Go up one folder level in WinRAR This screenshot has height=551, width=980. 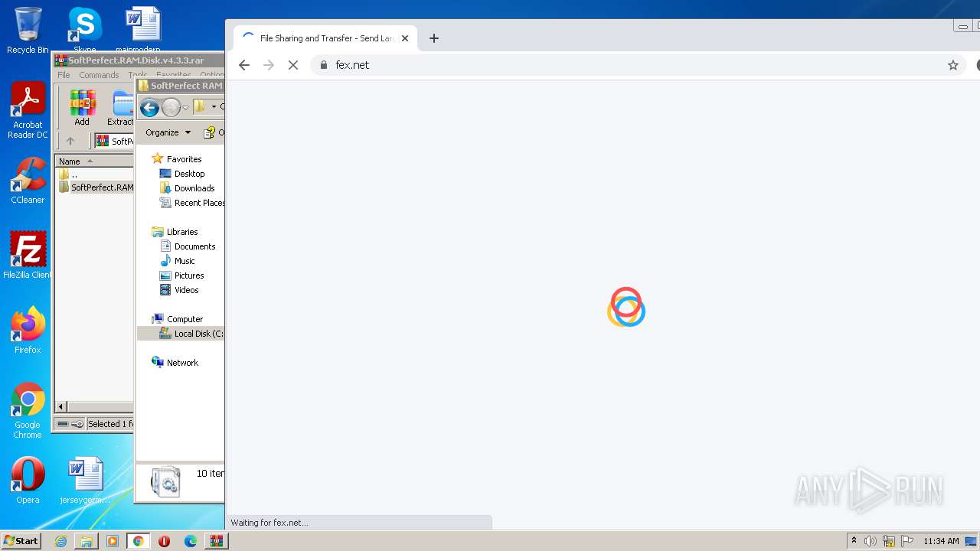coord(70,141)
